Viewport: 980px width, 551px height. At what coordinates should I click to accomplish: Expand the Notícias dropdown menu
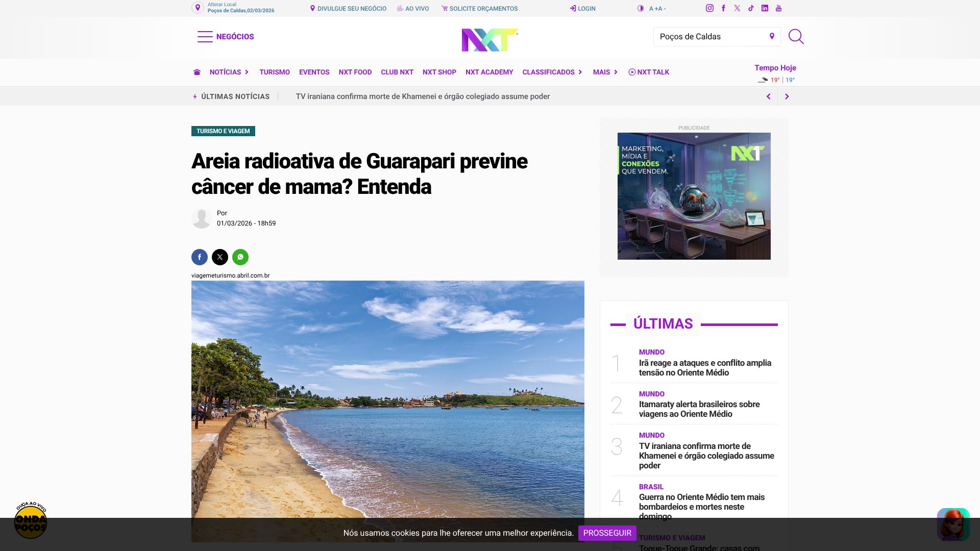[229, 72]
